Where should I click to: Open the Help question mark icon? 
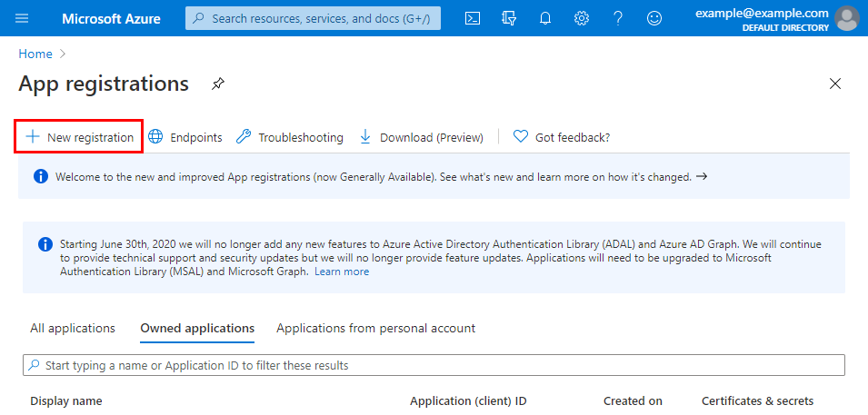(618, 18)
